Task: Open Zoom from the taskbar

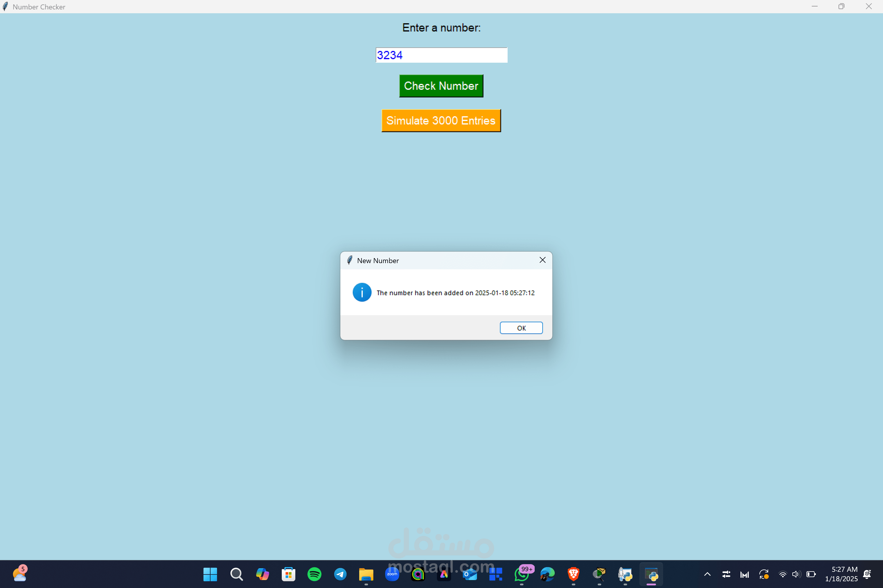Action: point(392,574)
